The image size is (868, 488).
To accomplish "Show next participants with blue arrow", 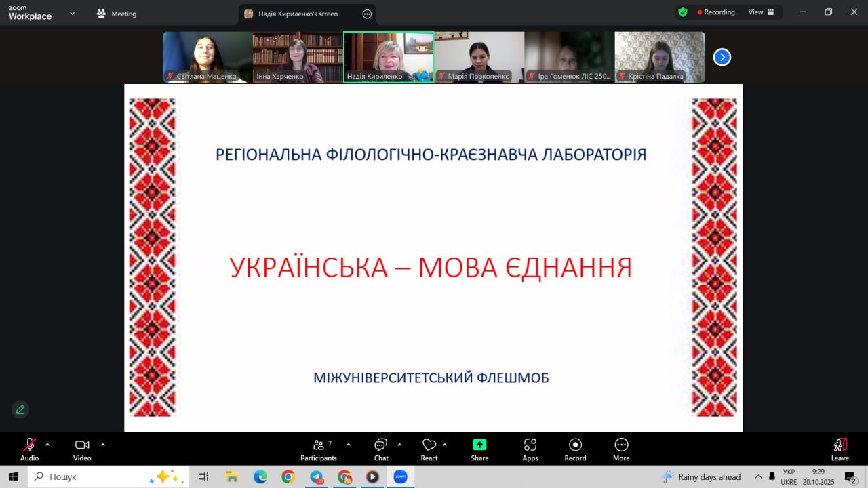I will tap(722, 58).
